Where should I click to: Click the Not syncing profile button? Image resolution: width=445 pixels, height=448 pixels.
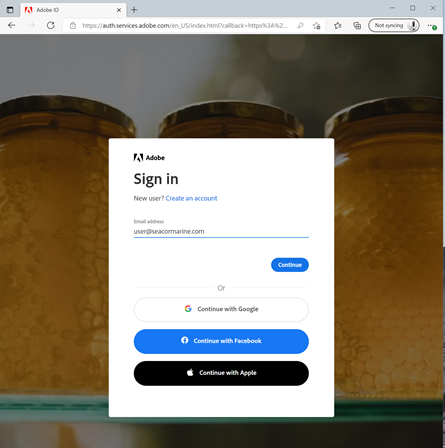pos(394,26)
